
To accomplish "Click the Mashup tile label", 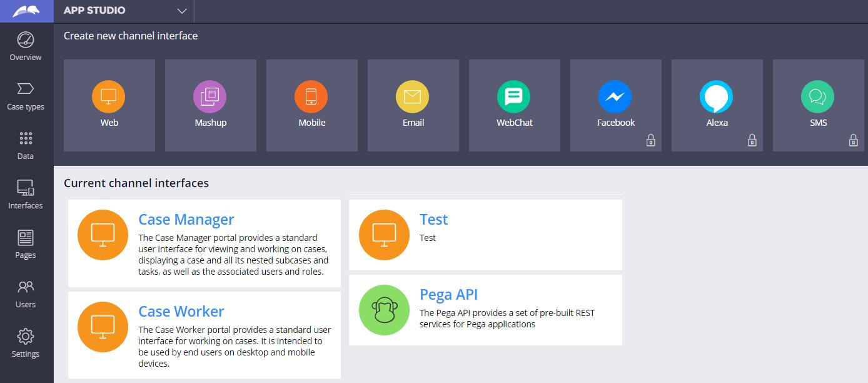I will 211,123.
